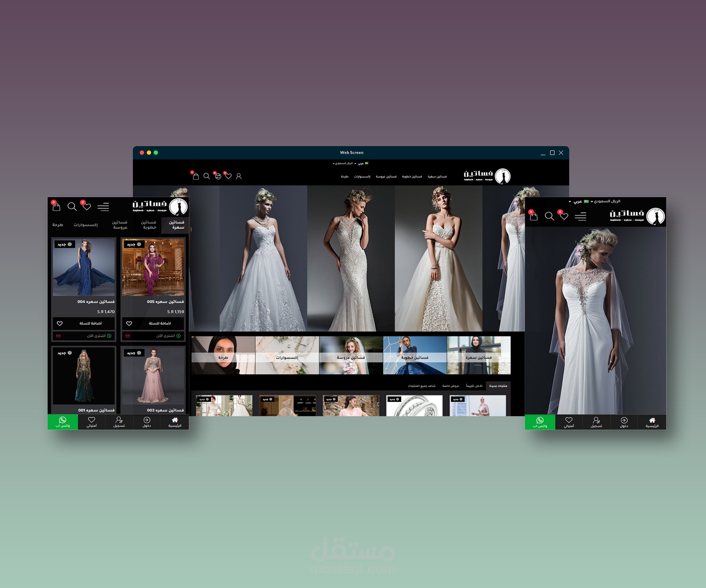
Task: Switch to الأعلى تقييماً products tab
Action: (x=474, y=386)
